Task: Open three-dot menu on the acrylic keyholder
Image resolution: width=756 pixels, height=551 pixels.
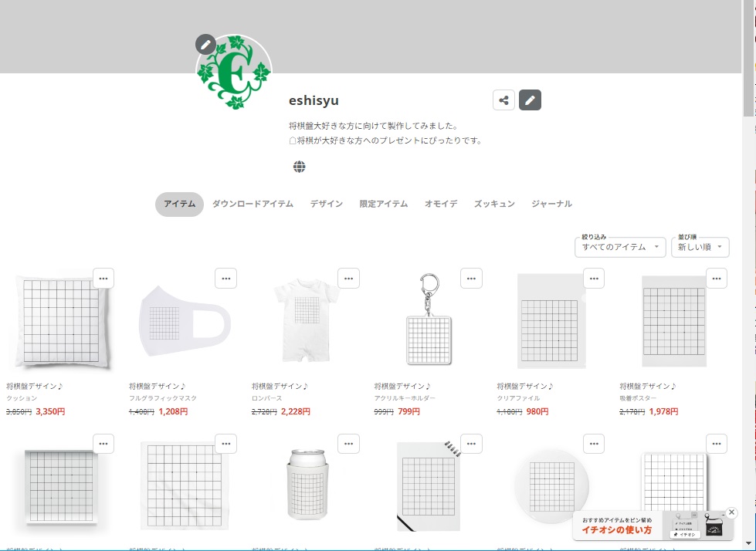Action: [x=471, y=279]
